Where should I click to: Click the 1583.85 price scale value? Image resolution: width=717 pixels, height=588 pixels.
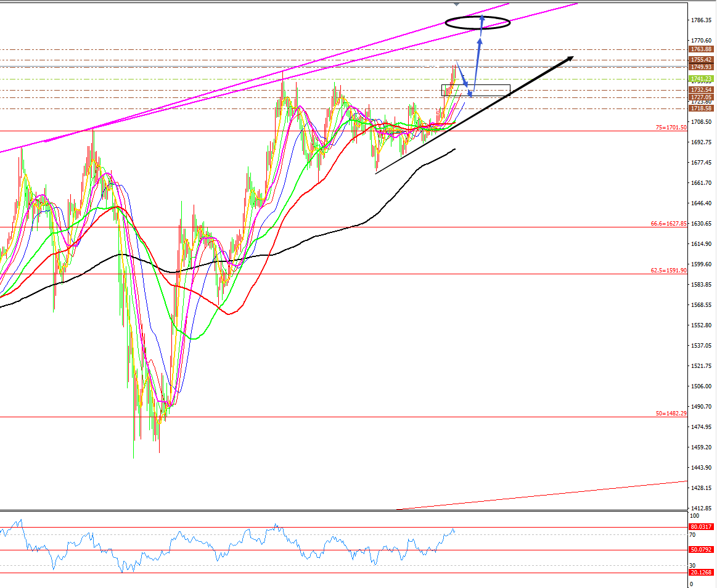tap(701, 284)
